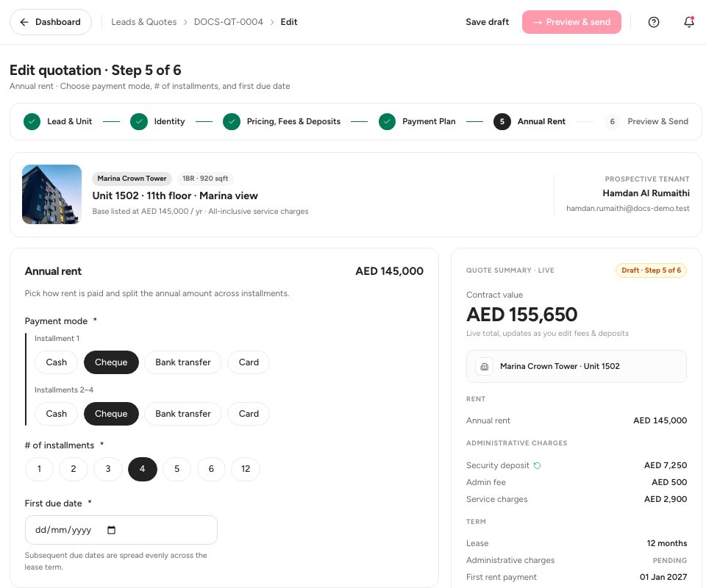The image size is (706, 588).
Task: Click contract value AED 155,650
Action: tap(521, 315)
